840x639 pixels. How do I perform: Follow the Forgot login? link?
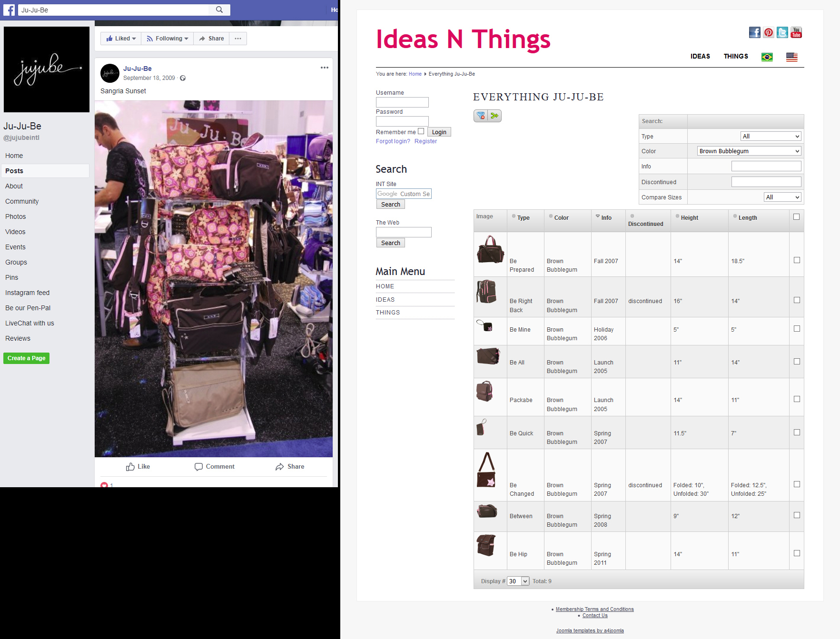[393, 141]
